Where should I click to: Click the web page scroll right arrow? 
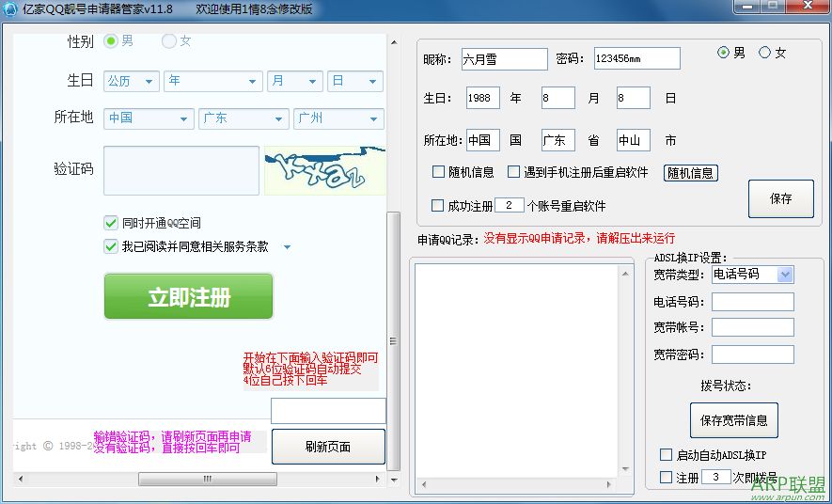click(x=377, y=479)
